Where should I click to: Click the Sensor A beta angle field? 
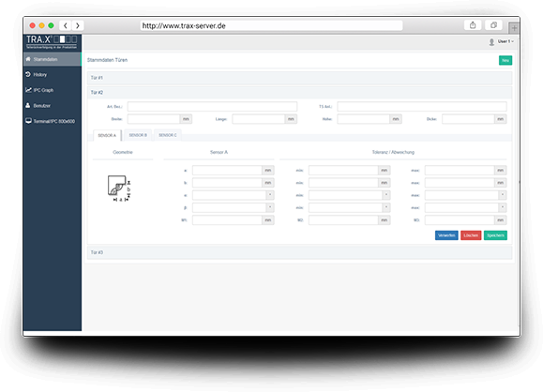[x=229, y=208]
